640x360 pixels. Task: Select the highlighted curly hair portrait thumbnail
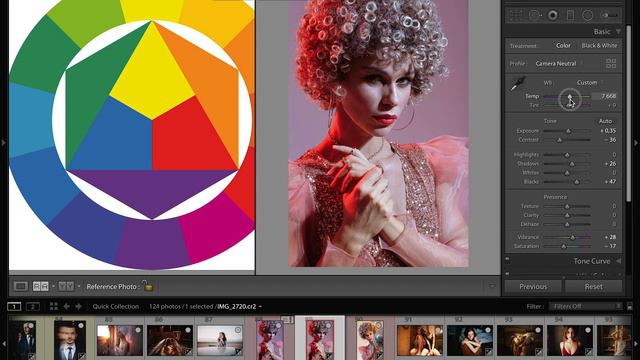tap(320, 340)
